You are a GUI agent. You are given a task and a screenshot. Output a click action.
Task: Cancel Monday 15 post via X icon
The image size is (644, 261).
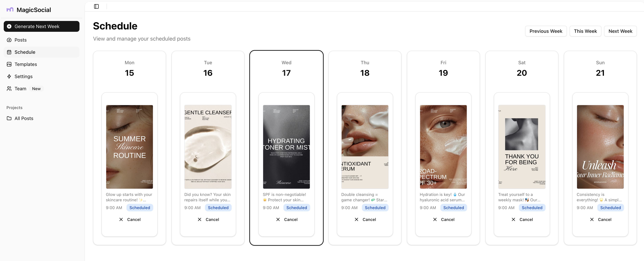click(x=121, y=219)
